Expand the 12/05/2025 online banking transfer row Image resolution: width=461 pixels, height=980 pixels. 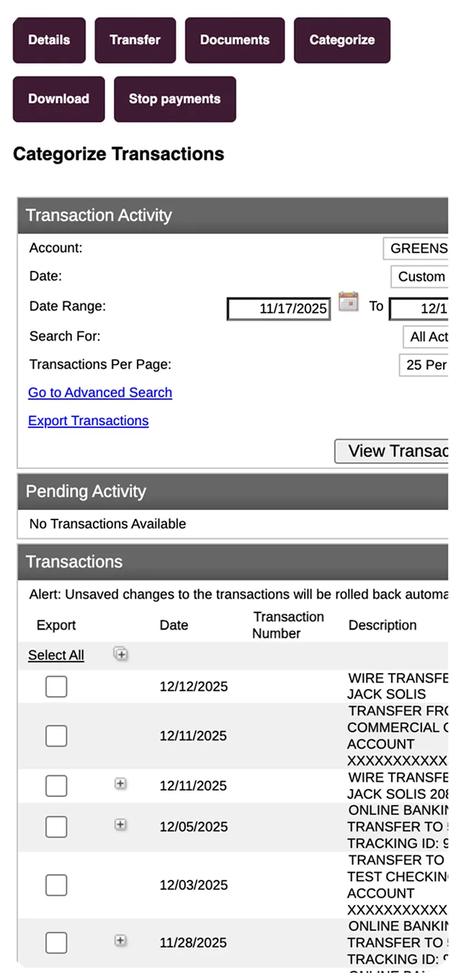[x=121, y=825]
